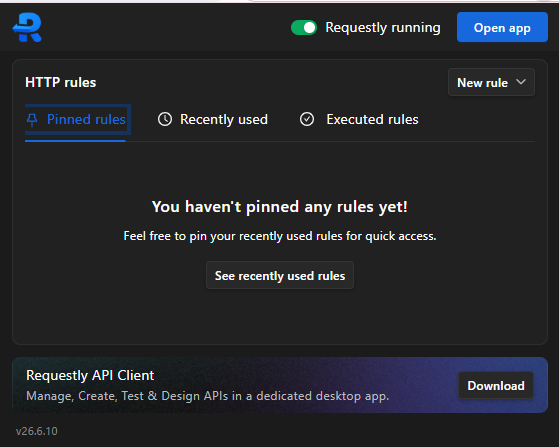The image size is (559, 447).
Task: Click the HTTP rules heading
Action: point(61,82)
